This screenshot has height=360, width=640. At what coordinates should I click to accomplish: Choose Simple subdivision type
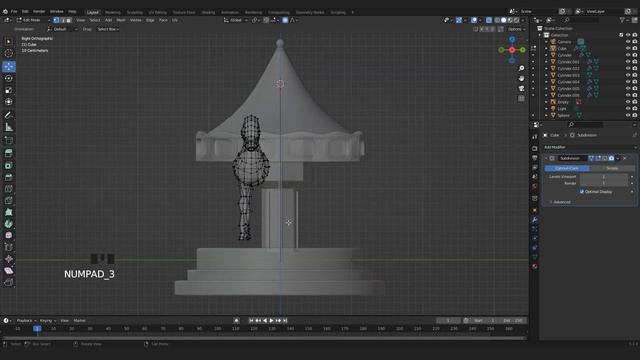612,168
